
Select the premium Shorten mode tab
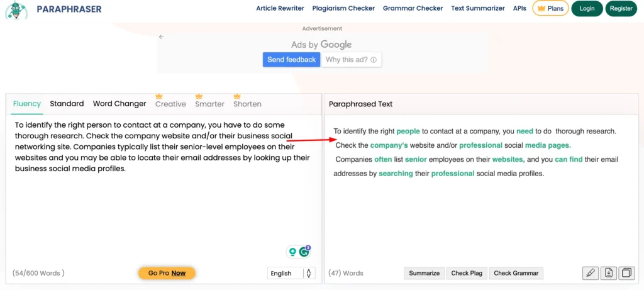pos(247,104)
